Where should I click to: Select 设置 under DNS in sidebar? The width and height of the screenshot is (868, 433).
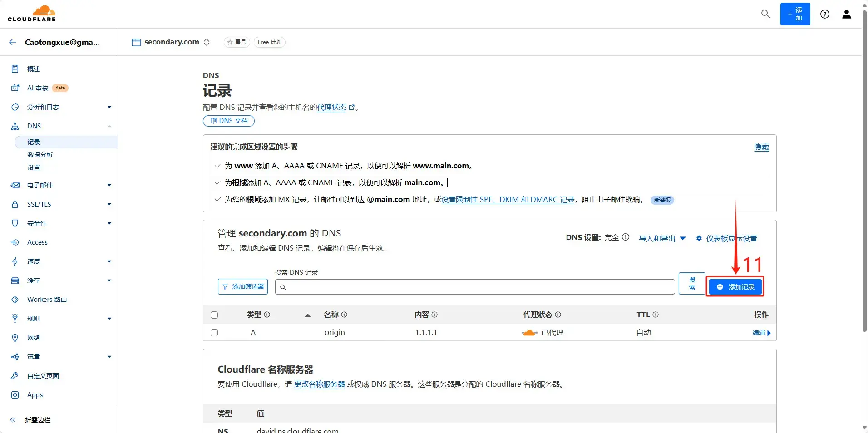pos(34,167)
